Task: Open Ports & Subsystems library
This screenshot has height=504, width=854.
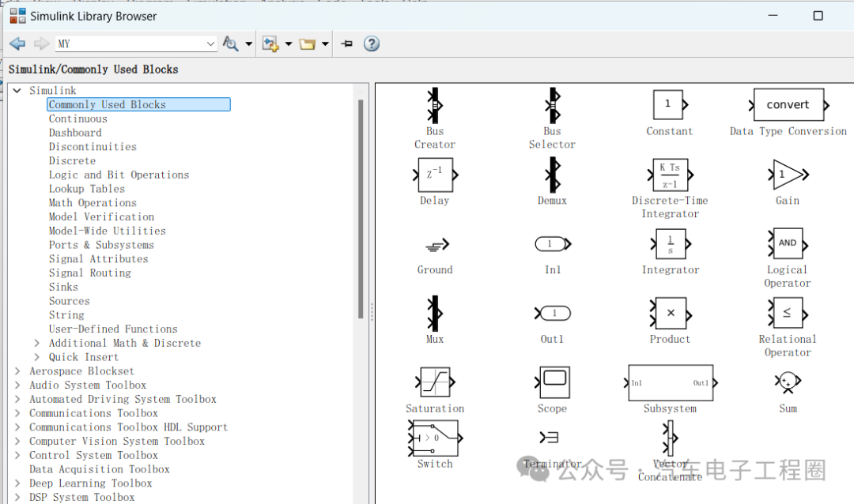Action: click(x=101, y=245)
